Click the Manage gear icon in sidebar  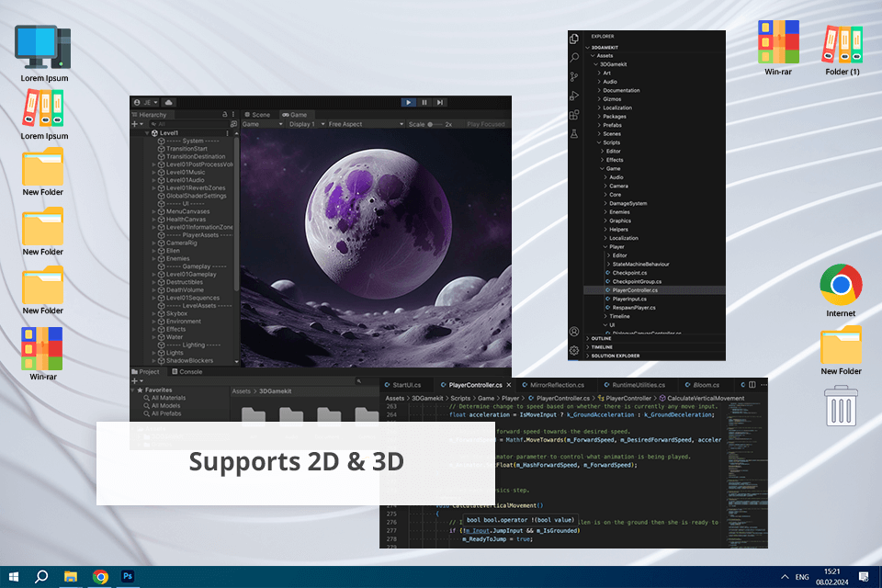coord(574,350)
